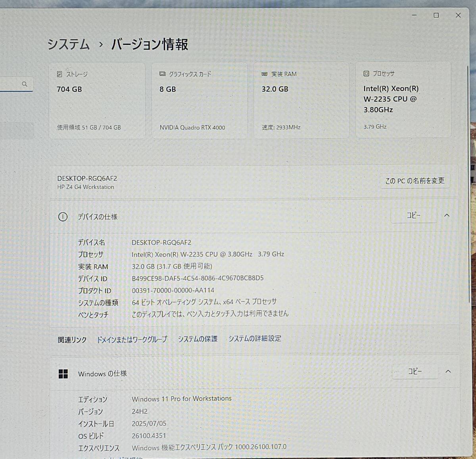Select version value 24H2
The width and height of the screenshot is (476, 459).
tap(140, 411)
